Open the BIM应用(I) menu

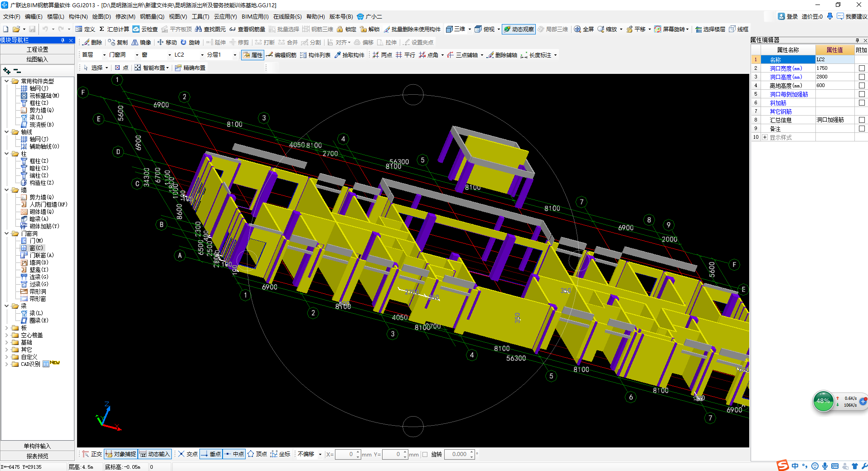(x=255, y=16)
